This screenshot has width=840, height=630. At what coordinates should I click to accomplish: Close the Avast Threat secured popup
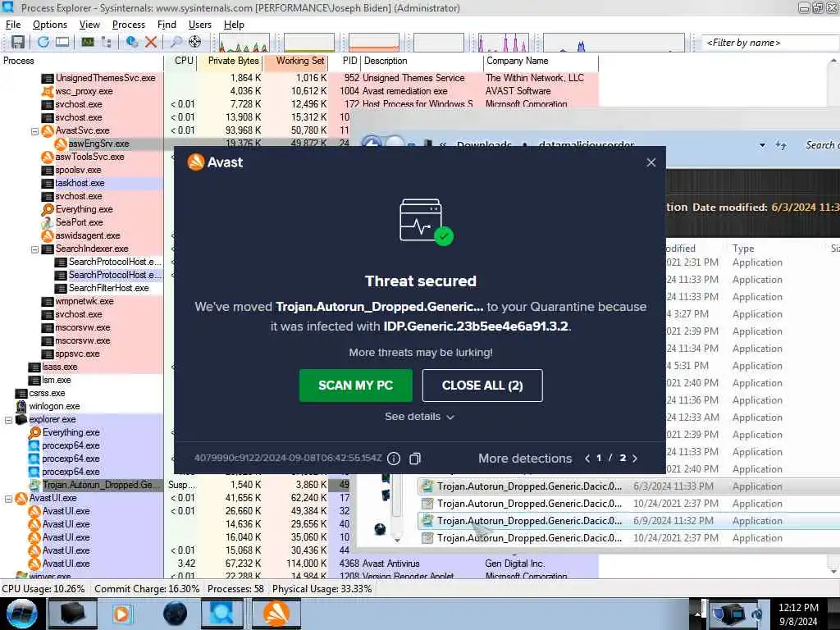(x=651, y=162)
